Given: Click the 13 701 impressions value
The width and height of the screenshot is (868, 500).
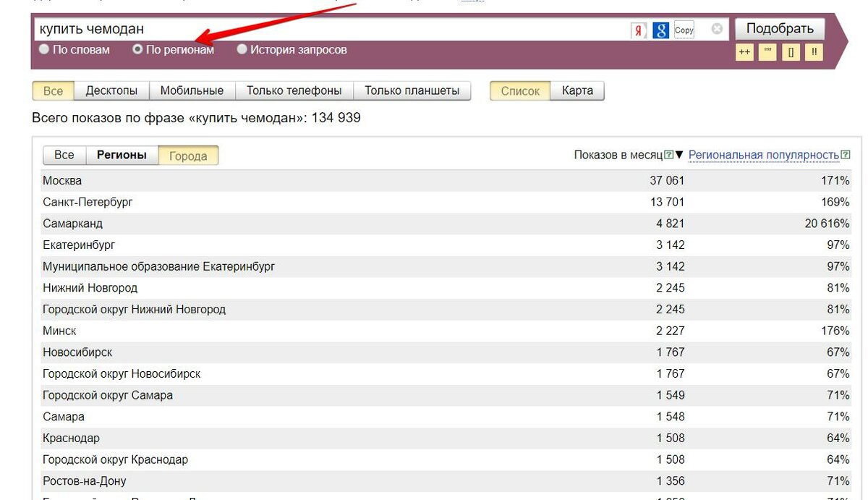Looking at the screenshot, I should click(667, 202).
